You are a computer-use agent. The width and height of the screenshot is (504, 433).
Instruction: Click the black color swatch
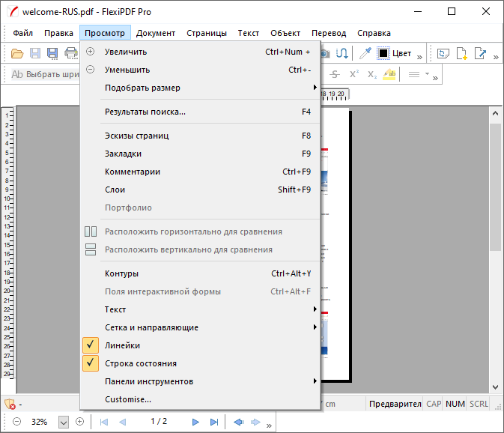(383, 53)
